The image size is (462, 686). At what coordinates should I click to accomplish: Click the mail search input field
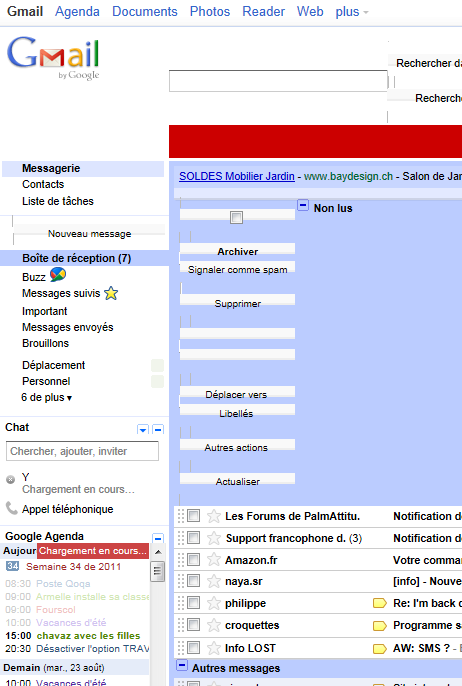278,81
